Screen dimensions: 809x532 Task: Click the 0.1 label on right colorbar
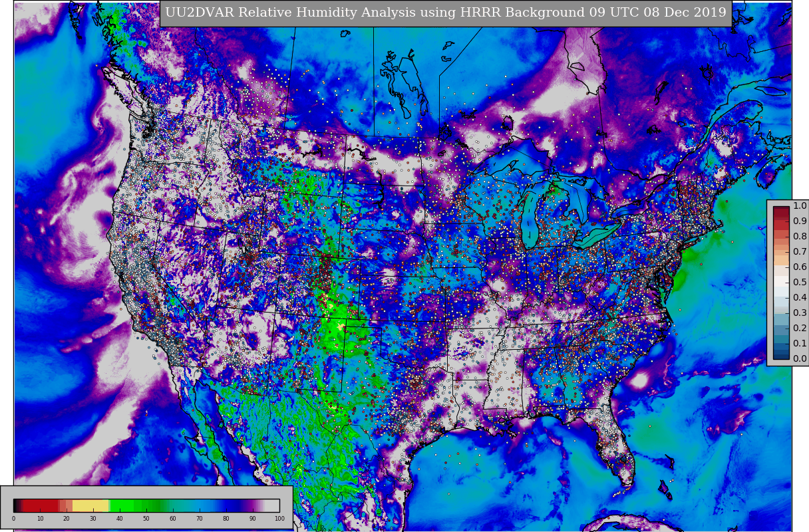point(800,344)
